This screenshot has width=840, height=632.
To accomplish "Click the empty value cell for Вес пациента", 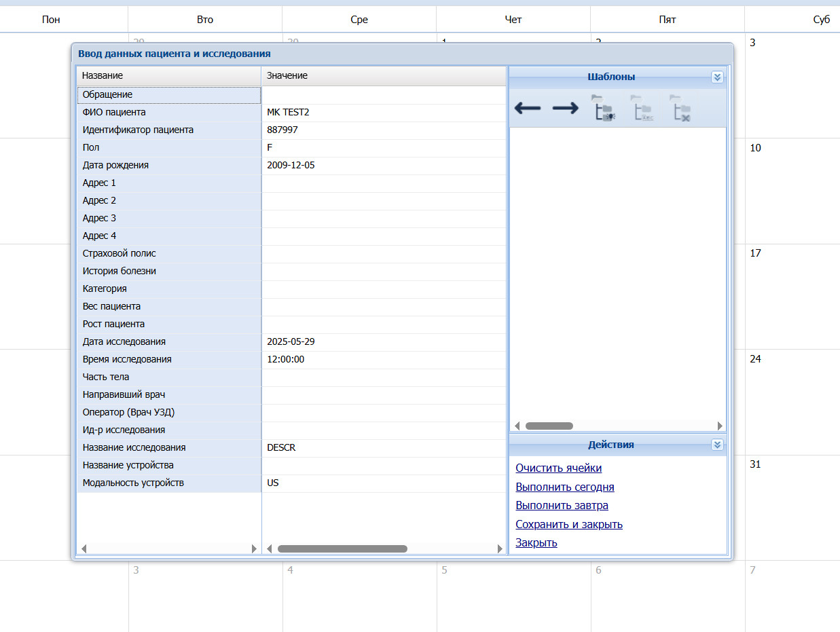I will click(x=384, y=307).
